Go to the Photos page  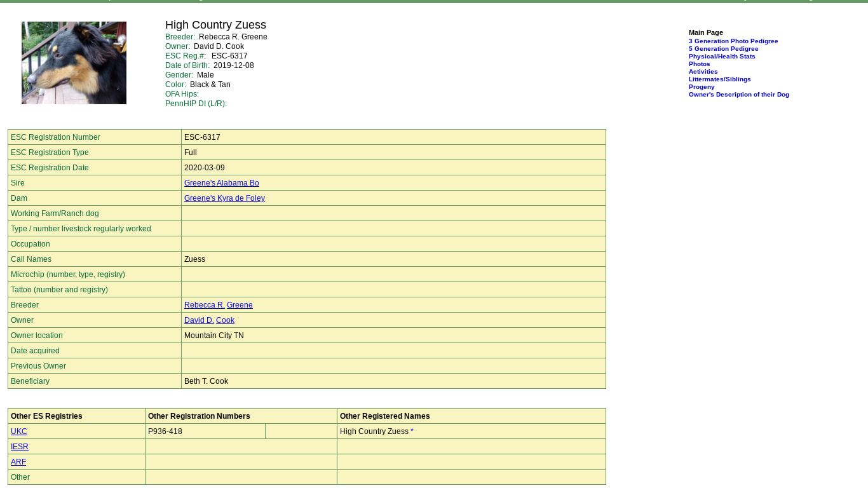pyautogui.click(x=699, y=64)
